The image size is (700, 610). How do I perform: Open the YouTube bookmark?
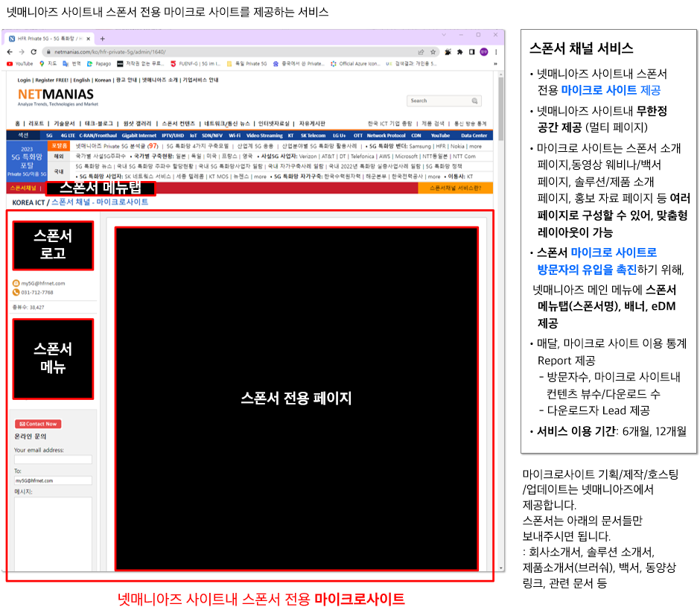point(20,64)
